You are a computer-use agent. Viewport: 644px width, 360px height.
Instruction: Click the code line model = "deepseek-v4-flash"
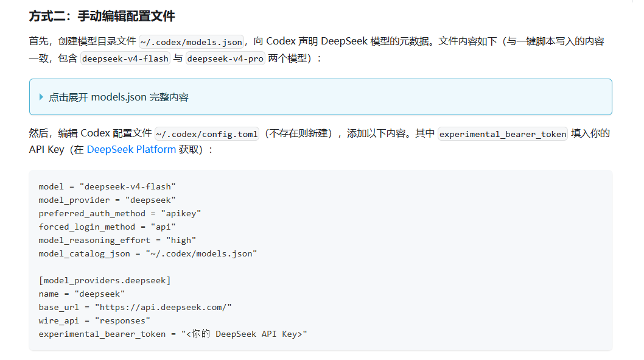(107, 186)
